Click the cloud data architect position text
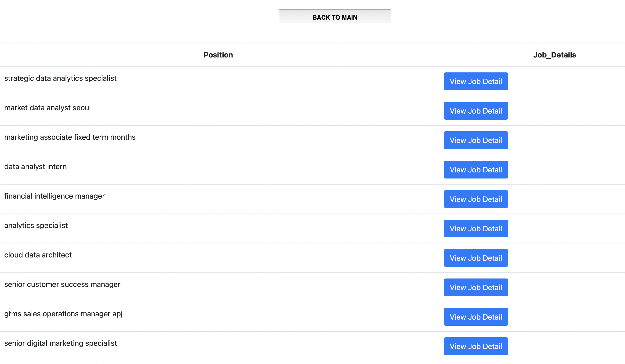The image size is (625, 364). [x=38, y=254]
